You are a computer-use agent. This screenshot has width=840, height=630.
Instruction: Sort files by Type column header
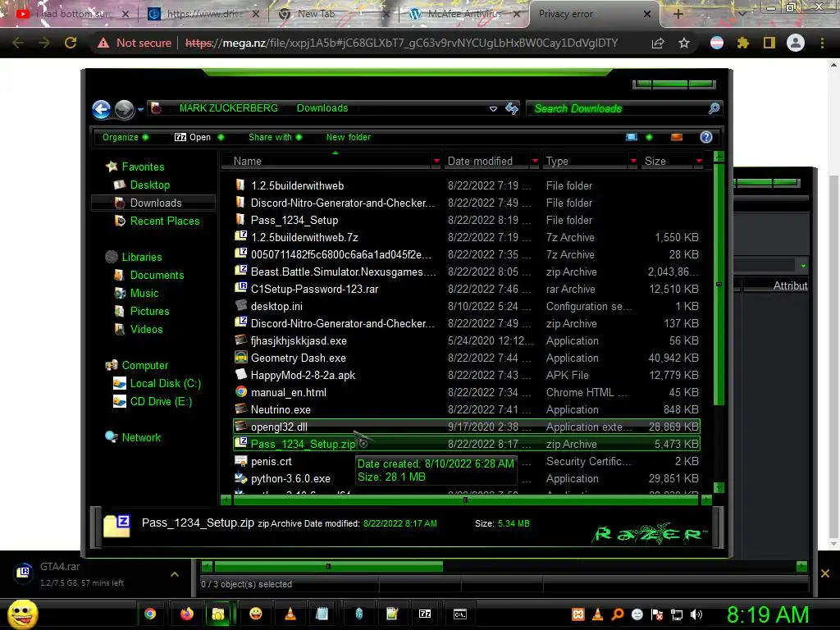(557, 161)
